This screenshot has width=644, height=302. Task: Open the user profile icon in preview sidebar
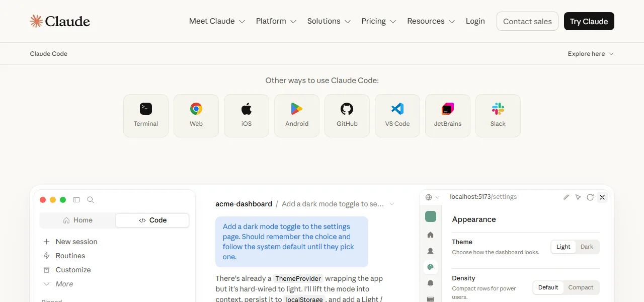click(430, 251)
